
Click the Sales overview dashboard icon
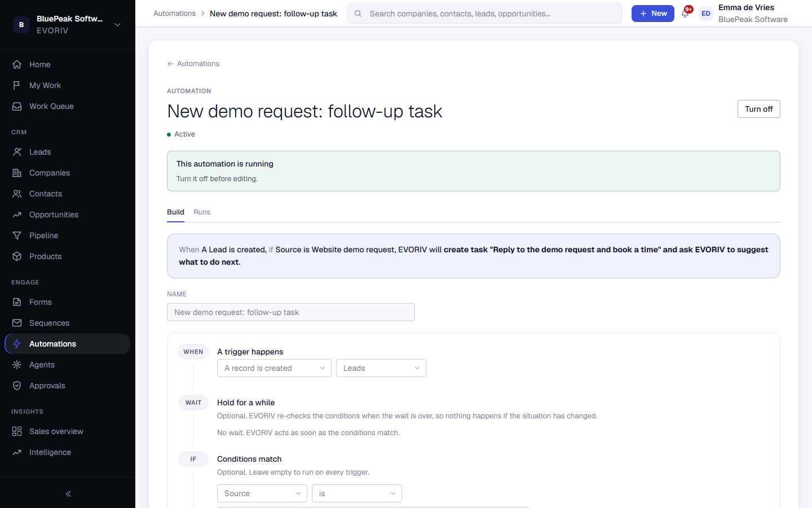coord(17,431)
